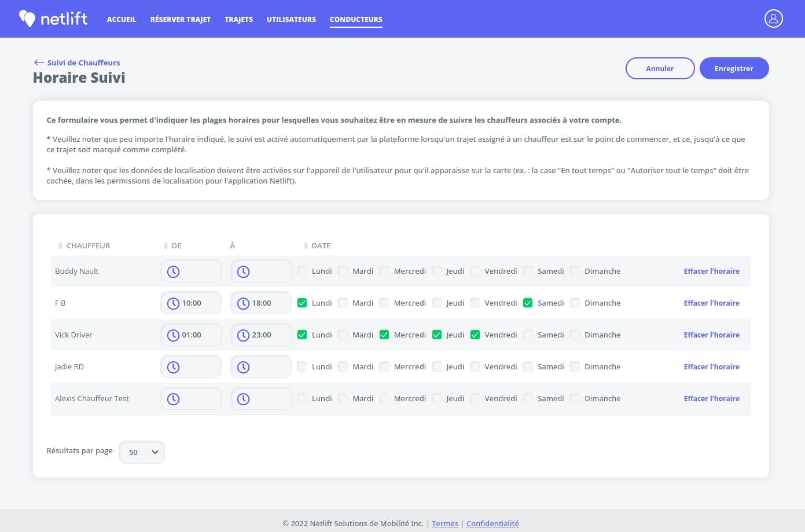This screenshot has width=805, height=532.
Task: Click the DE clock icon for Vick Driver
Action: [173, 335]
